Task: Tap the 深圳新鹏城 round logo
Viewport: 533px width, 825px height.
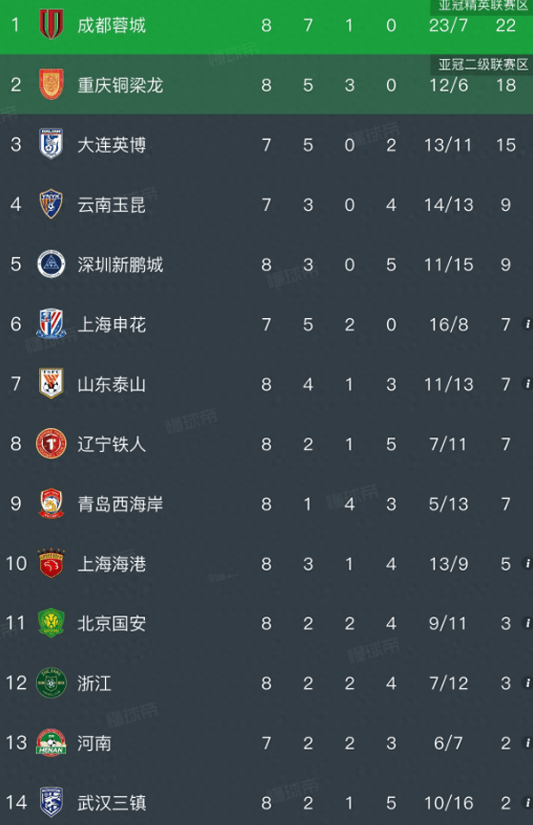Action: (51, 264)
